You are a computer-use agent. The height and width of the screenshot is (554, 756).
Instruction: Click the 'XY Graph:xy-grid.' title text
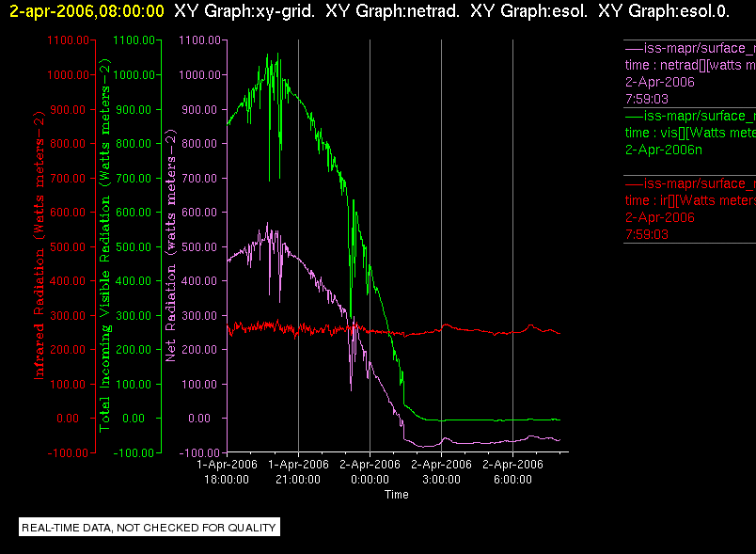click(x=244, y=10)
